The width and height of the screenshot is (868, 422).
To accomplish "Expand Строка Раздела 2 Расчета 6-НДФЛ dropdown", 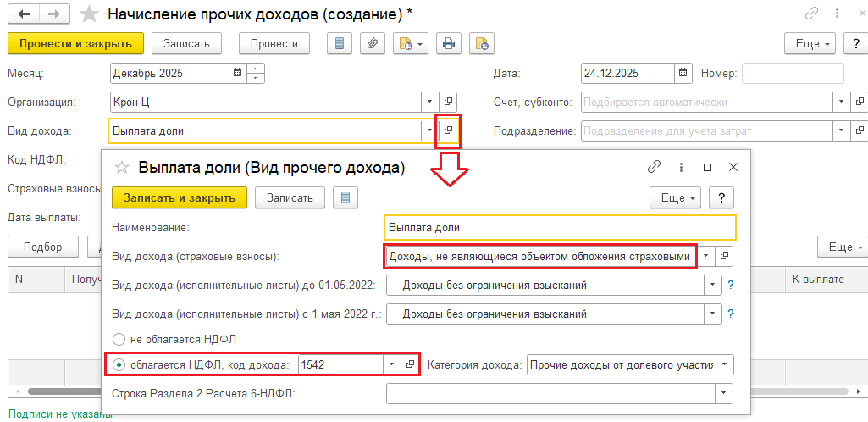I will click(724, 394).
